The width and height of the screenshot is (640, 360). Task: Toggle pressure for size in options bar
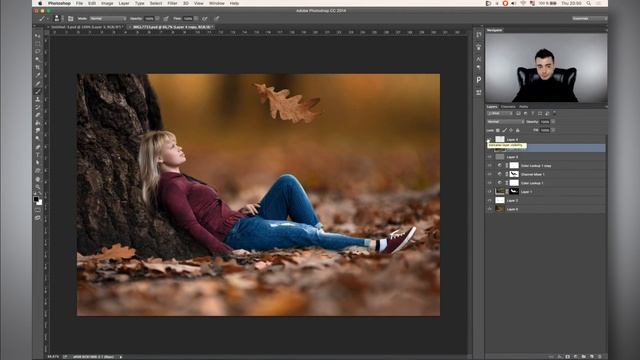click(217, 18)
